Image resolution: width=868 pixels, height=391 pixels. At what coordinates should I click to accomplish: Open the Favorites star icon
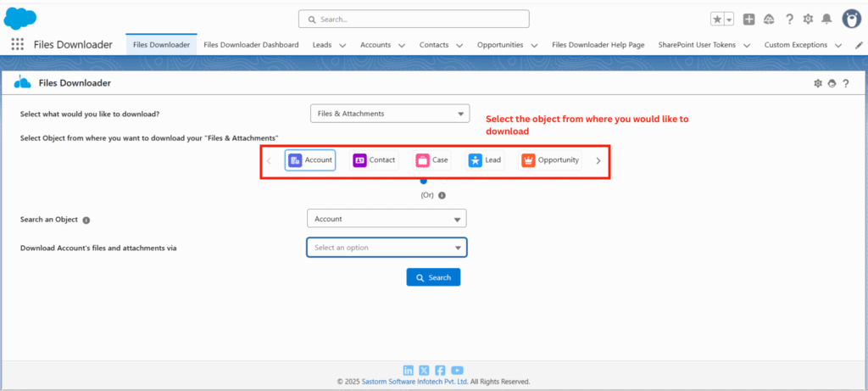coord(717,20)
